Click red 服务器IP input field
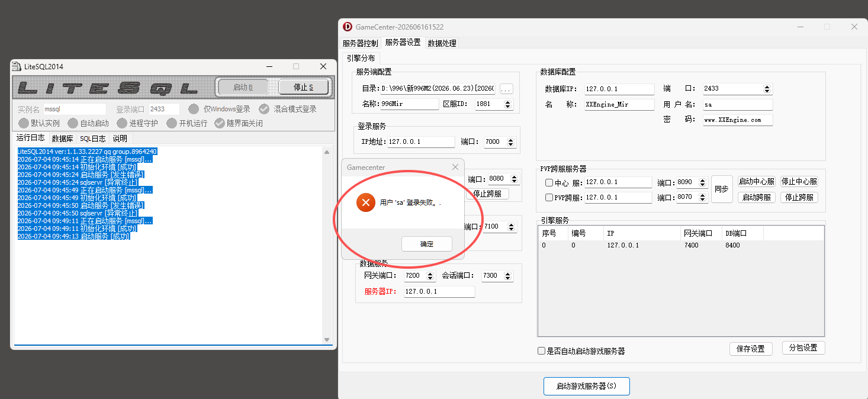Image resolution: width=868 pixels, height=399 pixels. (439, 292)
